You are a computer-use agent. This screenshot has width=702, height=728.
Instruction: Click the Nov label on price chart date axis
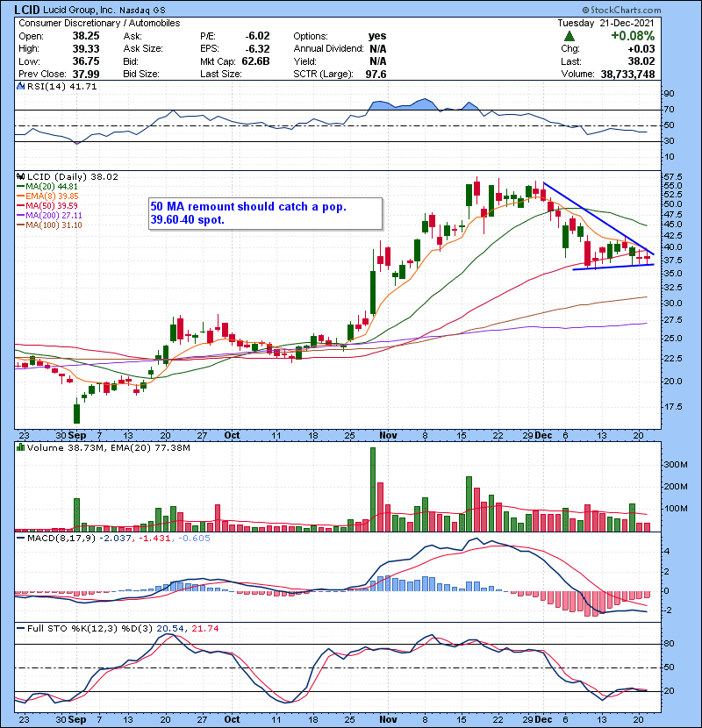pyautogui.click(x=388, y=435)
